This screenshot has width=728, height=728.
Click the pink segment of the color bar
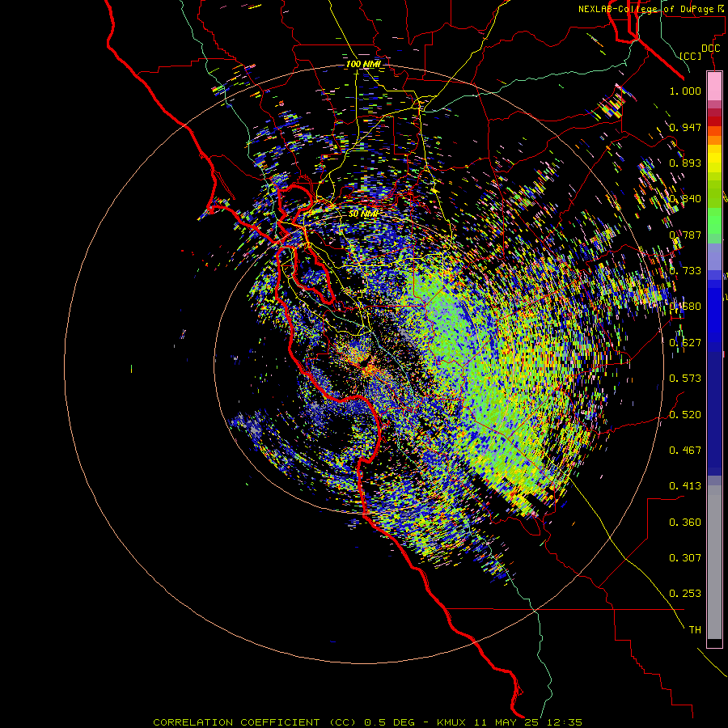coord(714,86)
